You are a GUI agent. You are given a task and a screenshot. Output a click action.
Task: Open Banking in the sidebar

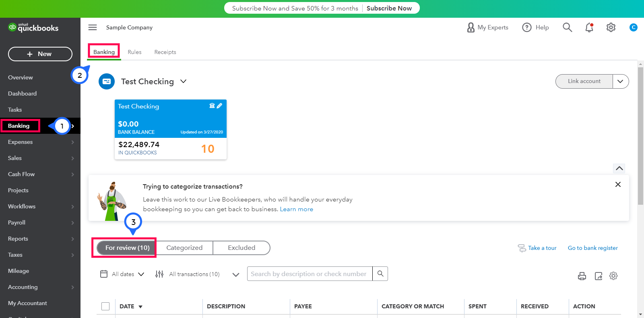tap(19, 126)
